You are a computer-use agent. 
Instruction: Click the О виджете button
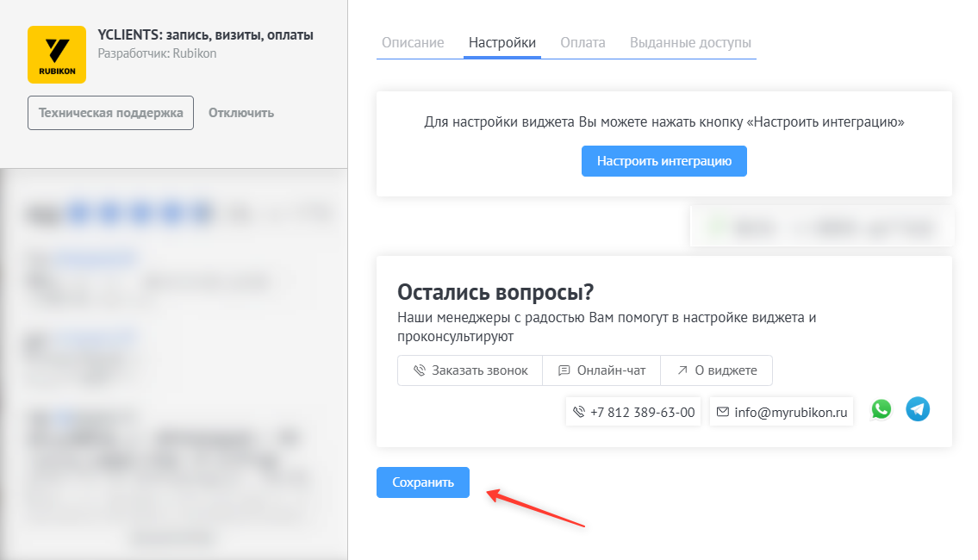pos(717,370)
